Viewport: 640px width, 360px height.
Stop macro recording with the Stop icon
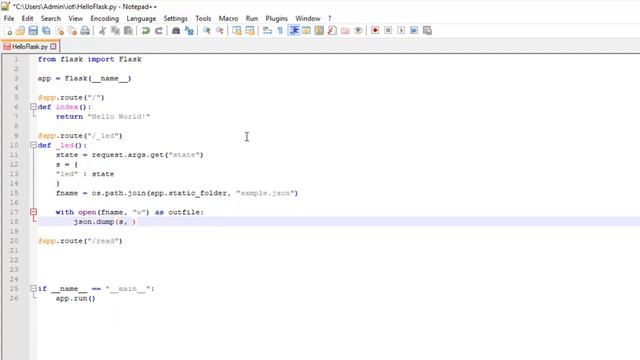point(388,31)
